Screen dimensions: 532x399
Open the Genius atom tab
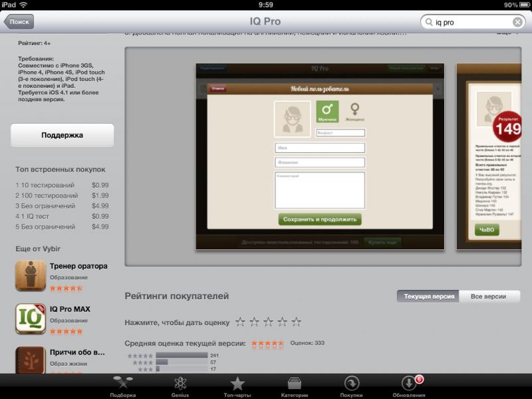click(x=180, y=386)
